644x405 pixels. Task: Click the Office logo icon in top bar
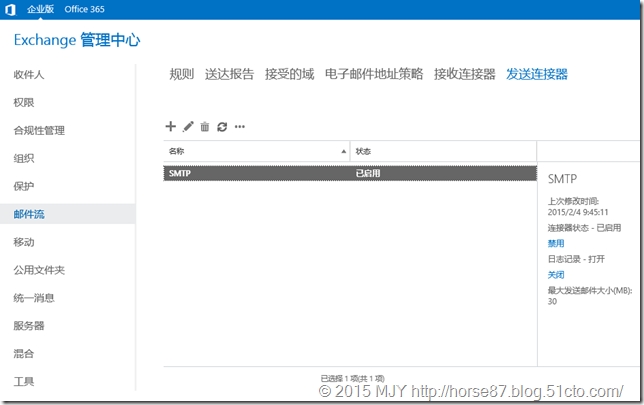pyautogui.click(x=10, y=8)
